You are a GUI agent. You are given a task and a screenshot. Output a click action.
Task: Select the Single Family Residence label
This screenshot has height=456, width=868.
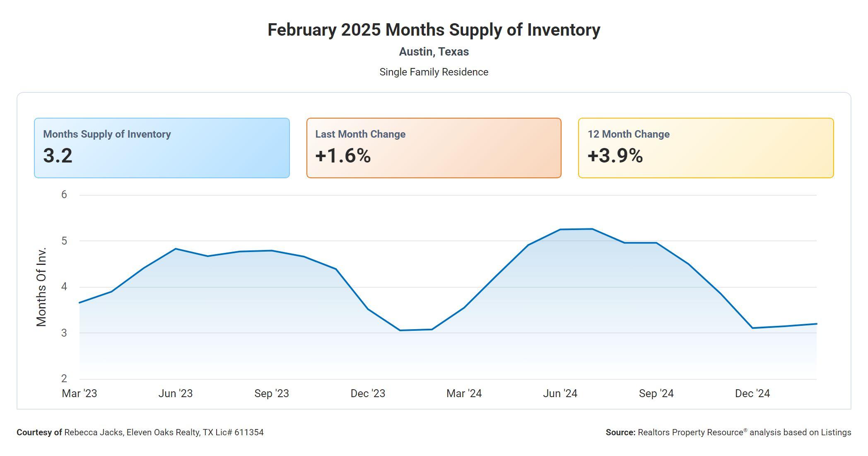pyautogui.click(x=434, y=72)
